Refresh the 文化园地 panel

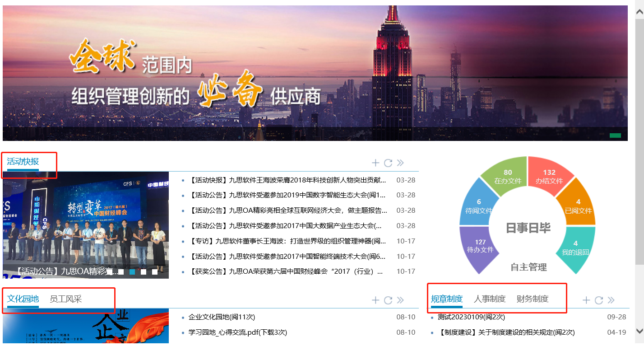coord(388,300)
